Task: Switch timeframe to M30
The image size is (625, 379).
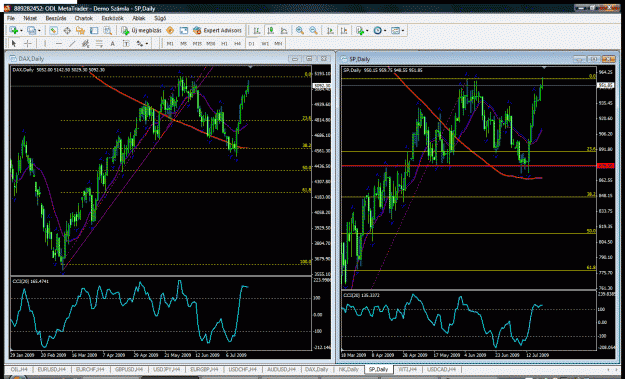Action: 211,43
